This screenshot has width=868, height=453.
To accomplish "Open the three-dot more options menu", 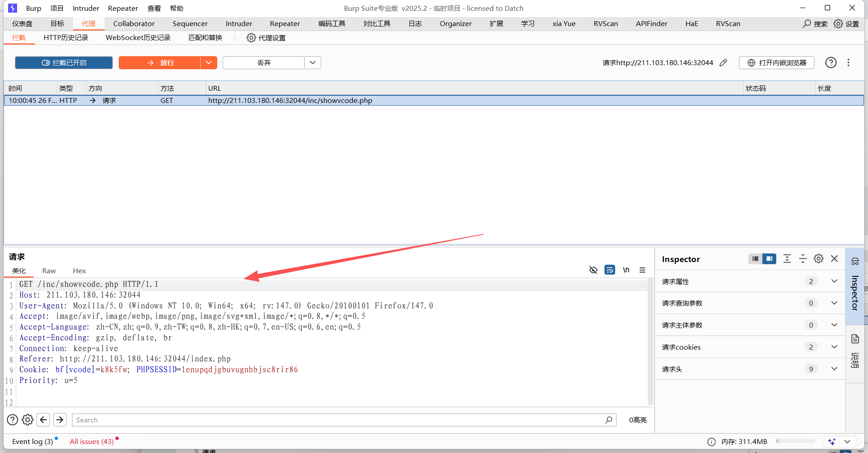I will tap(848, 63).
